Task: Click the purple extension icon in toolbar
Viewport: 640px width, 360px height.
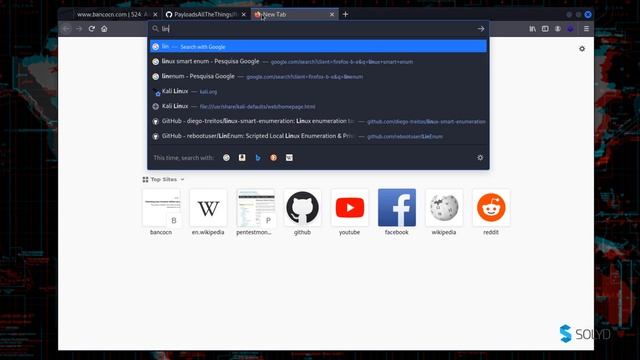Action: (570, 29)
